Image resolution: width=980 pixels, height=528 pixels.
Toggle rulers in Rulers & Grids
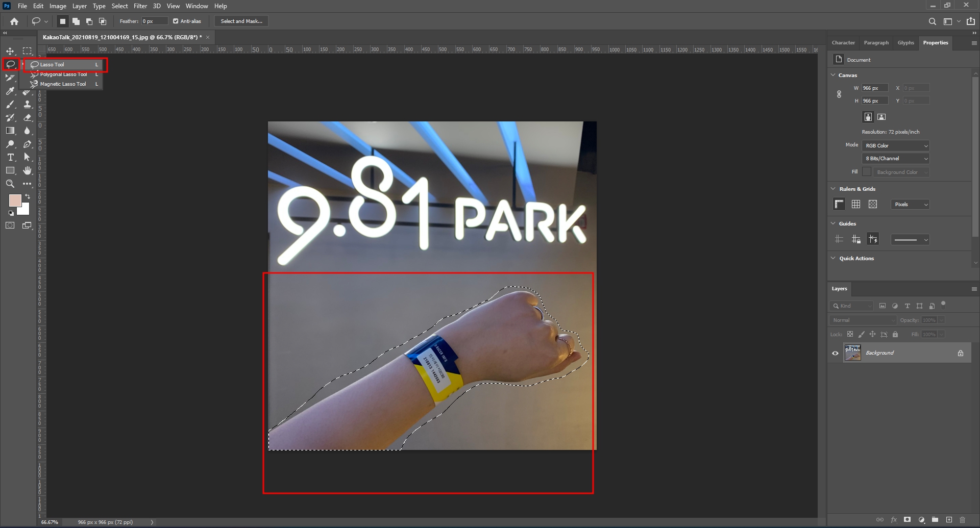point(839,204)
